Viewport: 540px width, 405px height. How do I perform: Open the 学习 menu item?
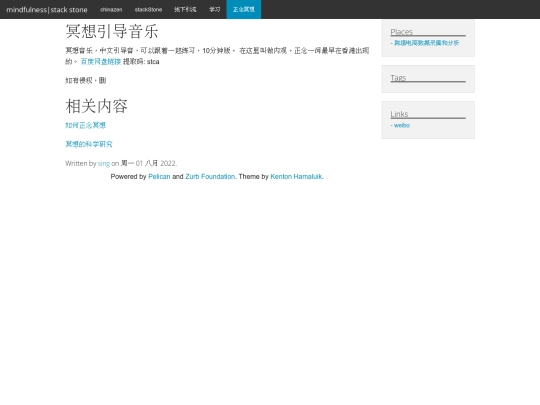(x=215, y=10)
